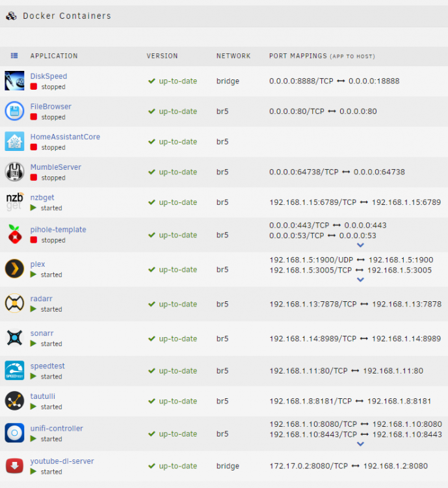Click the green started arrow for tautulli
448x488 pixels.
(x=33, y=407)
